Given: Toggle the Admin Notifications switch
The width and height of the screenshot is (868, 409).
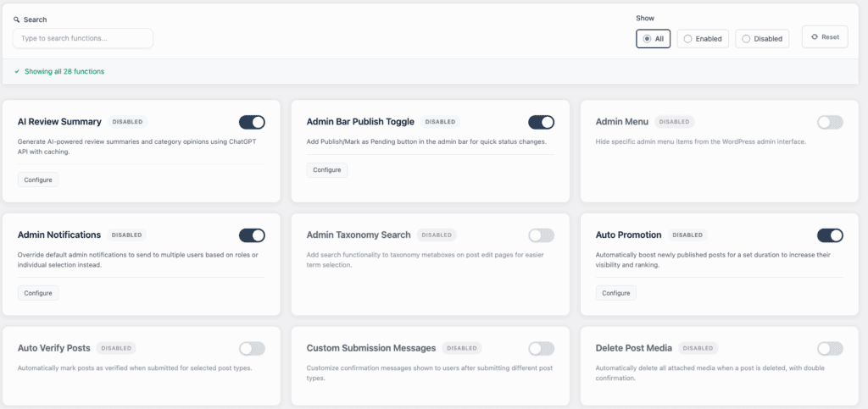Looking at the screenshot, I should click(252, 235).
